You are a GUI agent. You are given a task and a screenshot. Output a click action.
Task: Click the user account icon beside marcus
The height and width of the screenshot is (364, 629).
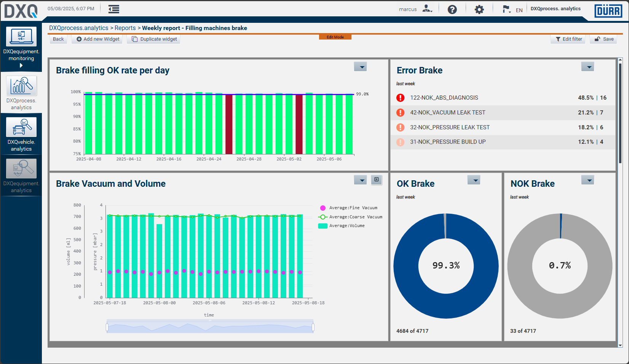[x=427, y=9]
